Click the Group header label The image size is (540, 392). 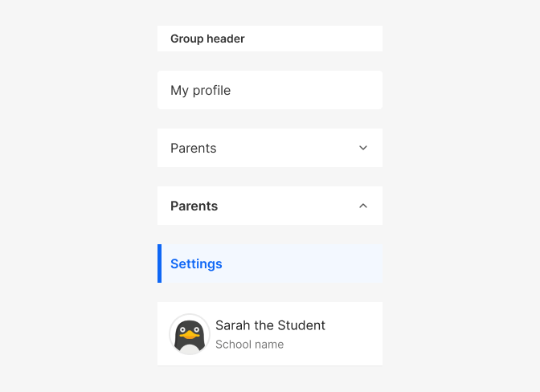coord(207,39)
